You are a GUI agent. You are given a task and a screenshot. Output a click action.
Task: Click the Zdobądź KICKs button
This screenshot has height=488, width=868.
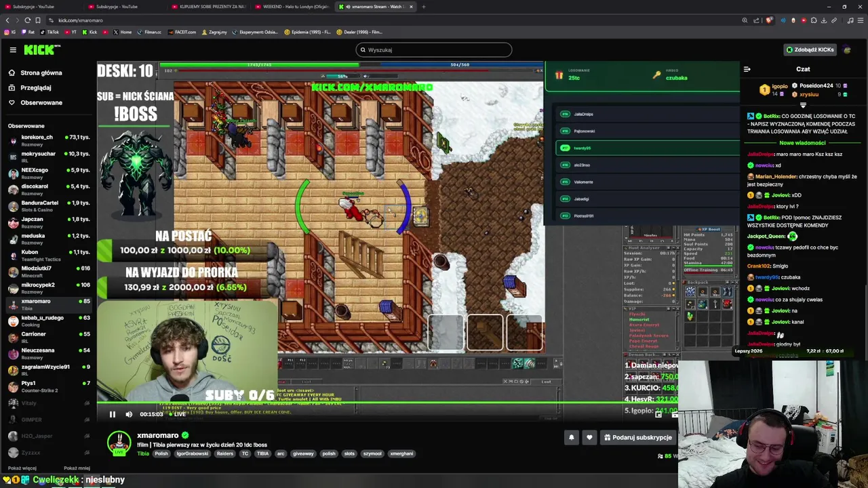(x=810, y=49)
